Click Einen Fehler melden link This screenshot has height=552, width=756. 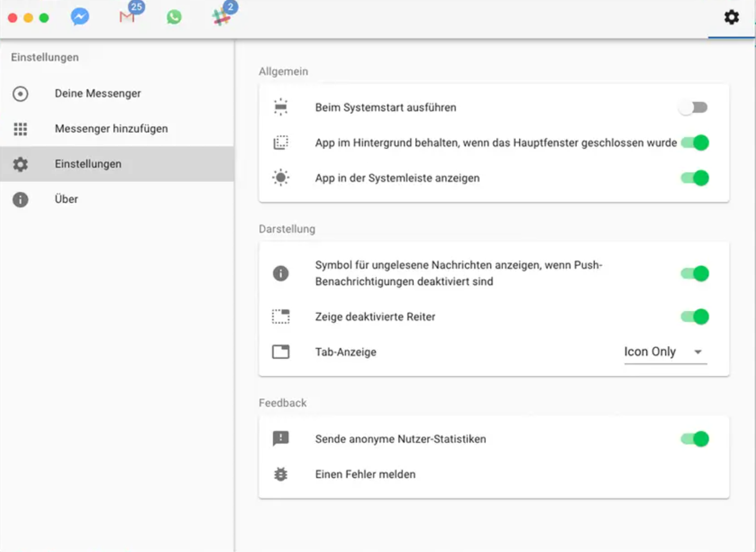(365, 474)
